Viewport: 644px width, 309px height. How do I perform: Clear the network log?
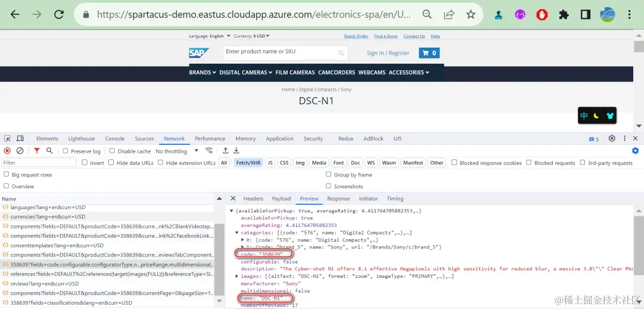[20, 151]
